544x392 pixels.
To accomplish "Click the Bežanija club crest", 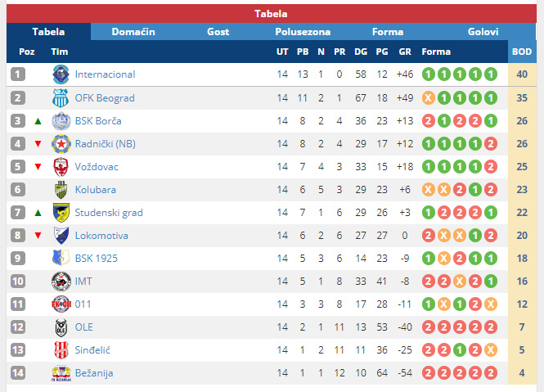I will point(61,374).
